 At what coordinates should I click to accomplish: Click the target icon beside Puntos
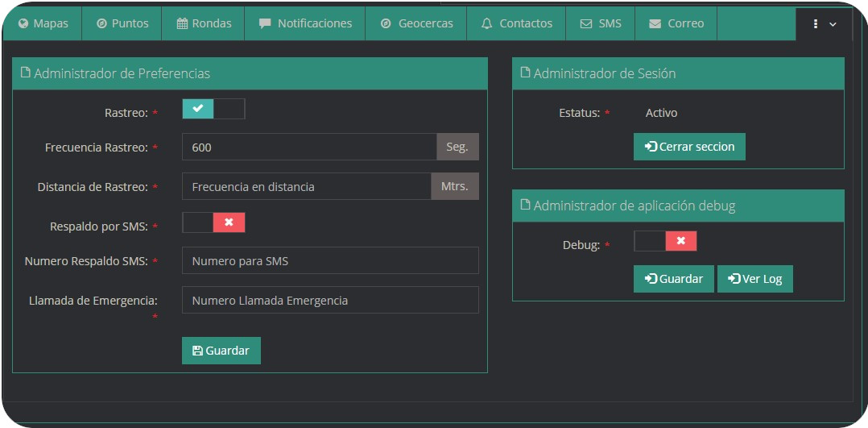101,24
